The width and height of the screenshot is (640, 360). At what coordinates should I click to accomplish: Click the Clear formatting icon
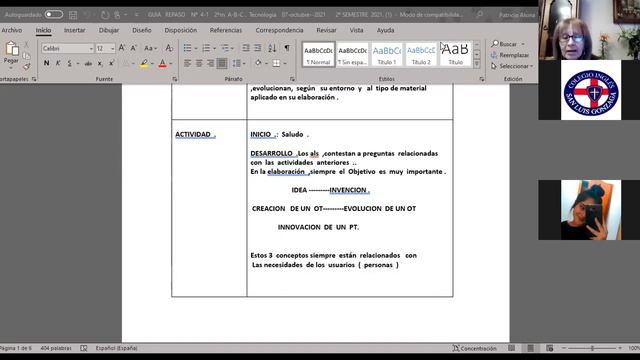(x=169, y=48)
